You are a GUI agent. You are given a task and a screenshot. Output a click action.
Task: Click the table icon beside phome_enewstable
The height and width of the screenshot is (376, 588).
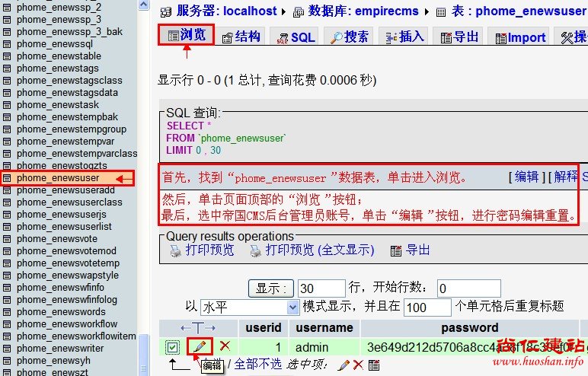click(7, 56)
